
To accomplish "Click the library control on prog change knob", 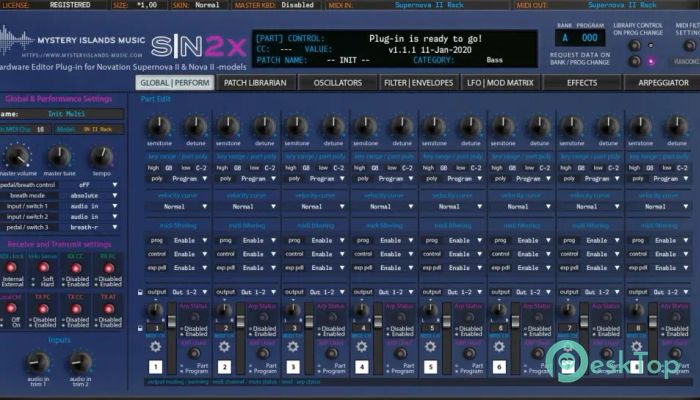I will pyautogui.click(x=634, y=45).
